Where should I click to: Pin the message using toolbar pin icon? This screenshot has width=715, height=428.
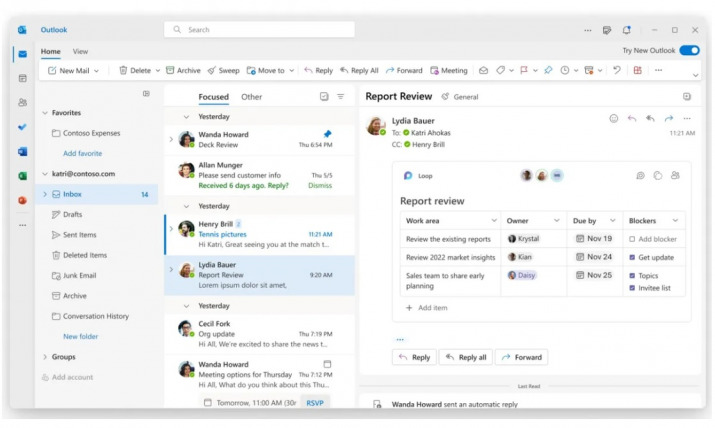point(548,70)
